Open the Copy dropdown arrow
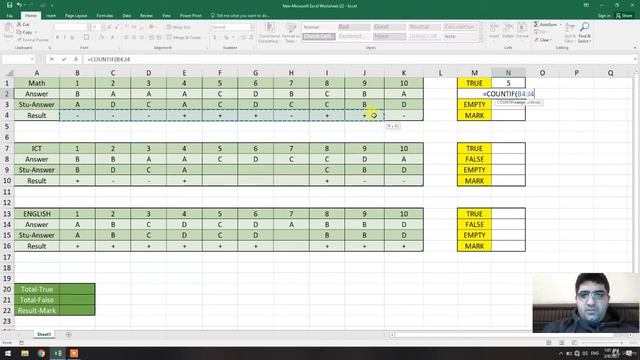 coord(36,32)
